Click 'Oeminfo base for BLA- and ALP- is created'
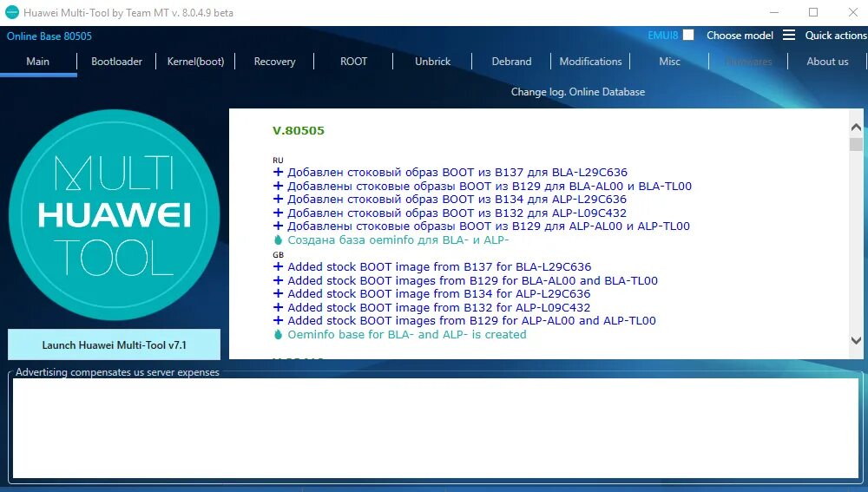868x492 pixels. pyautogui.click(x=407, y=334)
